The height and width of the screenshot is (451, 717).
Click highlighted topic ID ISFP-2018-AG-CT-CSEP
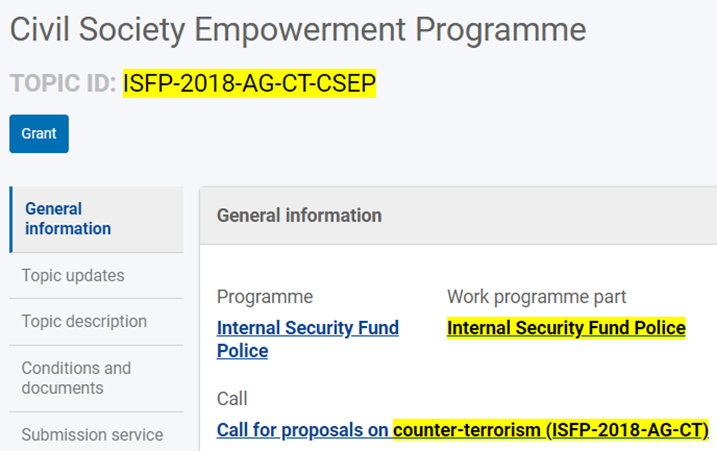[249, 83]
